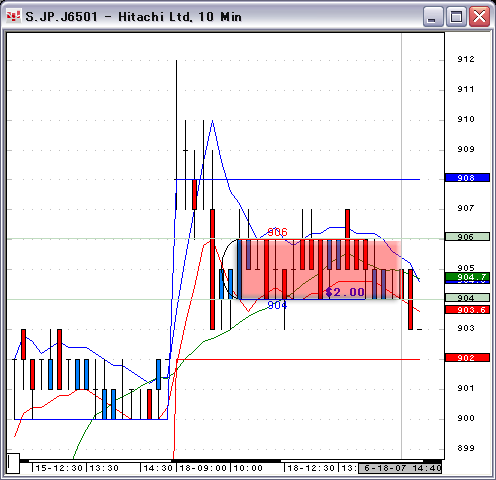Click the 901 price axis label
The height and width of the screenshot is (480, 496).
tap(466, 388)
